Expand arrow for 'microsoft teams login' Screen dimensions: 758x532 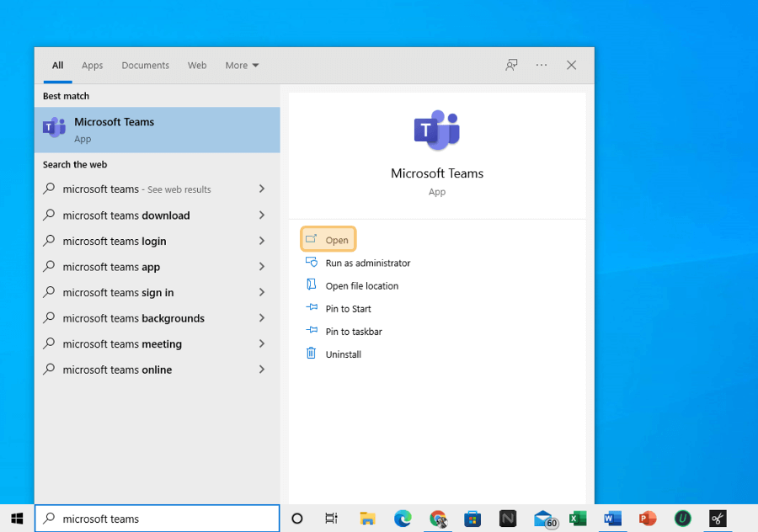(x=262, y=241)
